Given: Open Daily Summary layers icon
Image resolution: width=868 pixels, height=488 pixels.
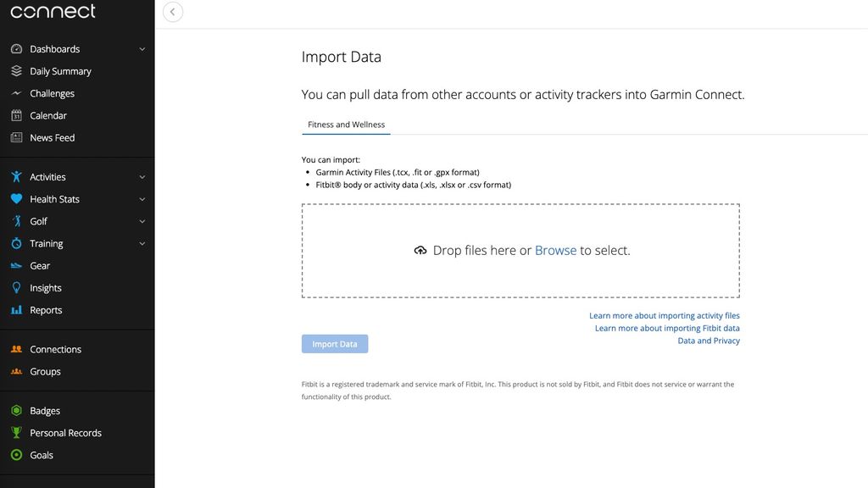Looking at the screenshot, I should [16, 71].
